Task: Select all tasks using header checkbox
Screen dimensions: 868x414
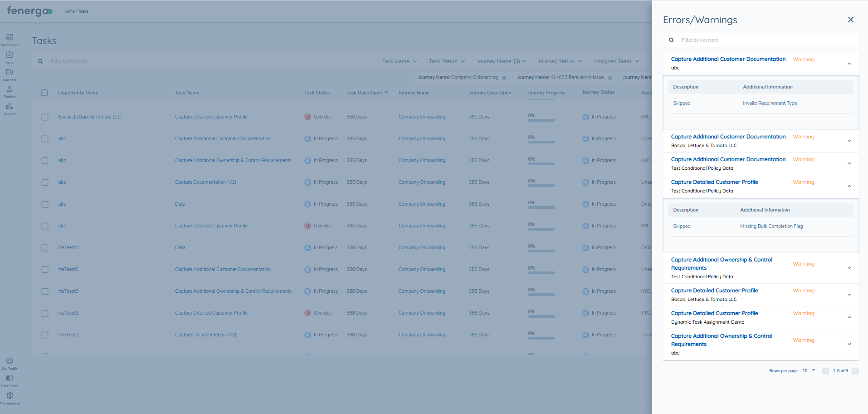Action: pyautogui.click(x=44, y=92)
